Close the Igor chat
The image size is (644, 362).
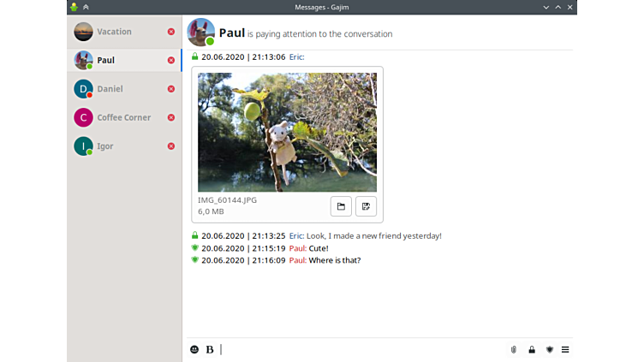click(170, 146)
